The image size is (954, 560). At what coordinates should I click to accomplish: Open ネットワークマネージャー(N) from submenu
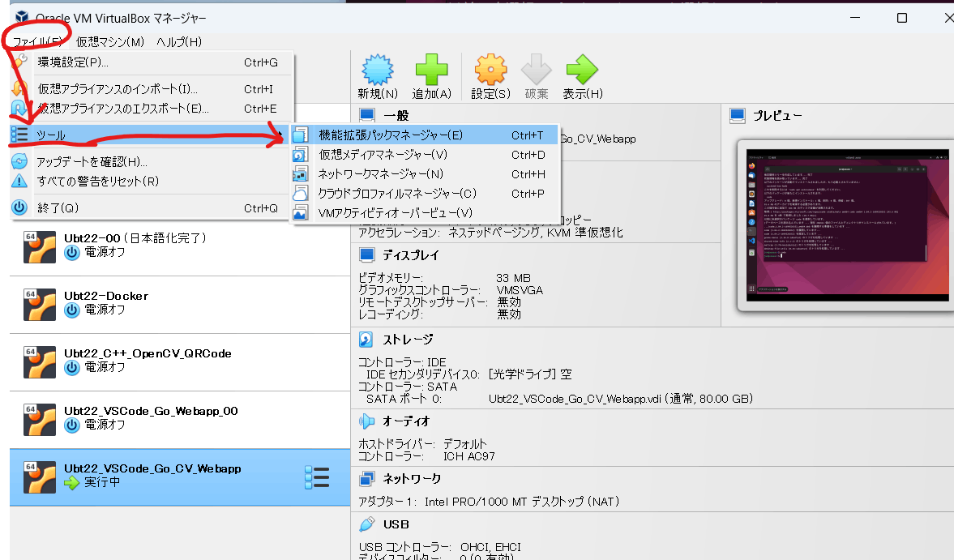tap(424, 174)
